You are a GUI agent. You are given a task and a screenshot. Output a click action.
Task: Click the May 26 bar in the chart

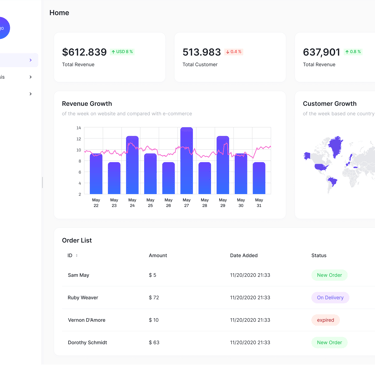[168, 178]
